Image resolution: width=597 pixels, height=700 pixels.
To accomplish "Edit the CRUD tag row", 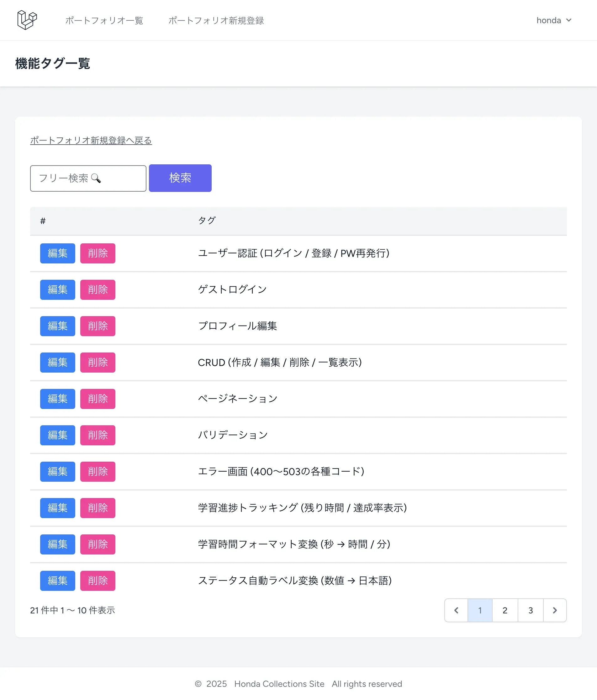I will click(x=58, y=363).
